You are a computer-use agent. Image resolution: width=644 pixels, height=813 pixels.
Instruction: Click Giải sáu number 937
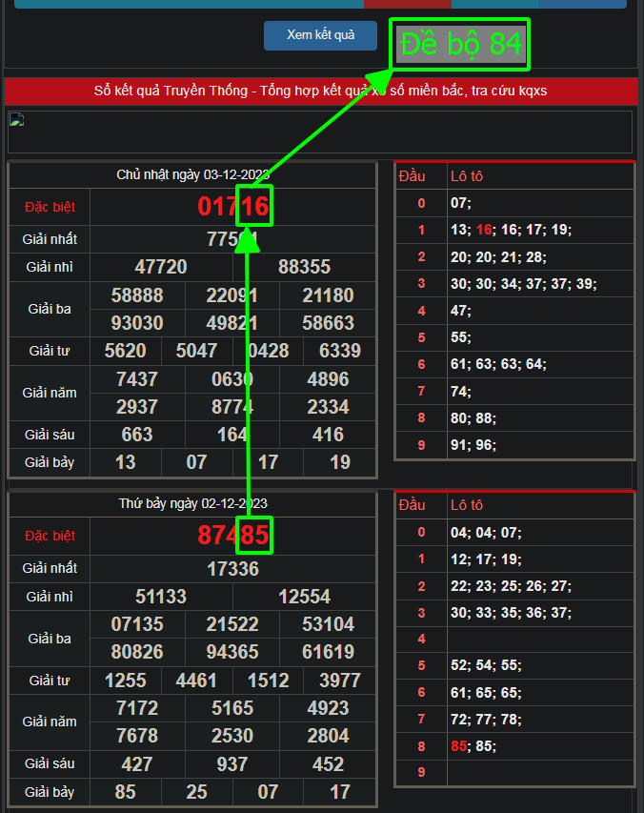tap(232, 763)
